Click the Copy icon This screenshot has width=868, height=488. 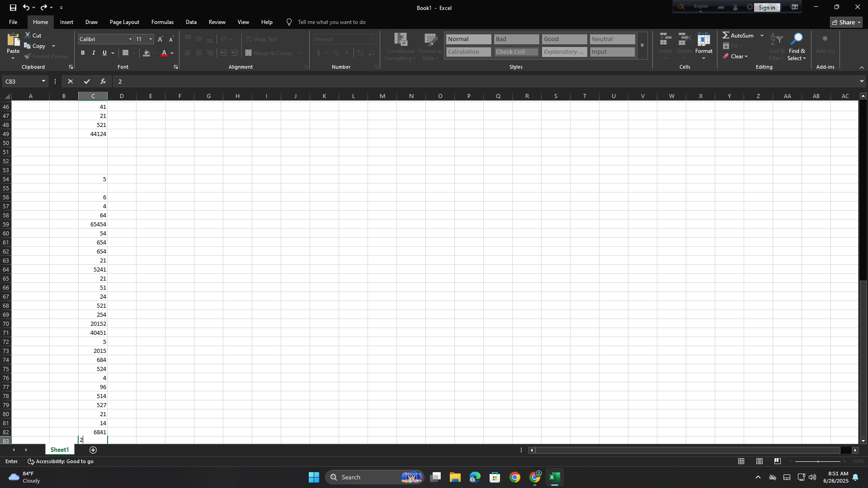click(28, 46)
